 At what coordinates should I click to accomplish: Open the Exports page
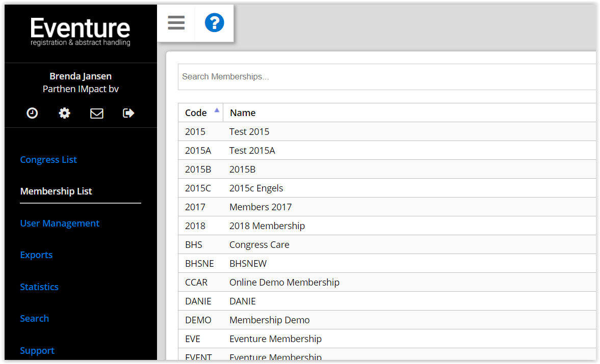pyautogui.click(x=36, y=255)
